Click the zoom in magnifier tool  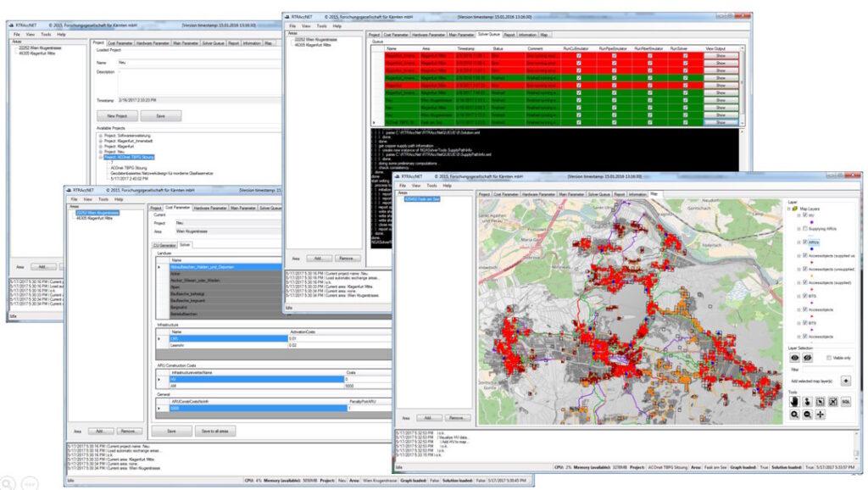pyautogui.click(x=796, y=415)
